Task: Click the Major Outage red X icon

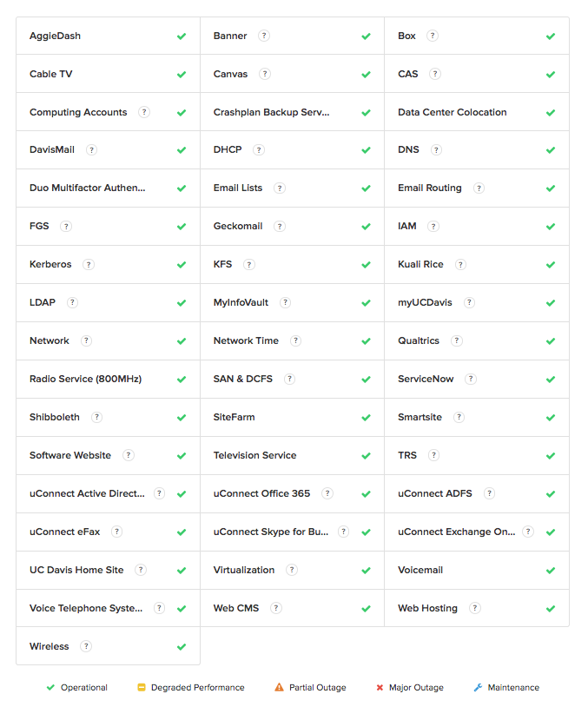Action: tap(380, 686)
